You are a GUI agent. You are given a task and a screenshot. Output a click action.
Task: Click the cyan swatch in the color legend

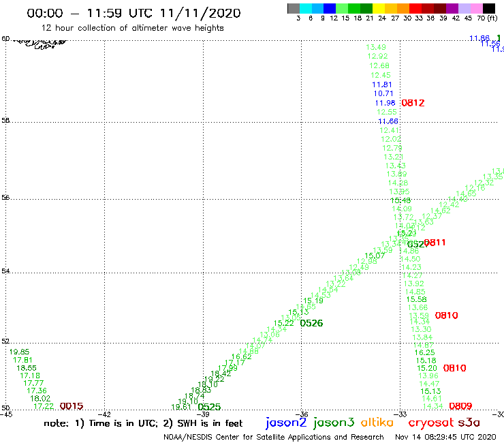(306, 8)
